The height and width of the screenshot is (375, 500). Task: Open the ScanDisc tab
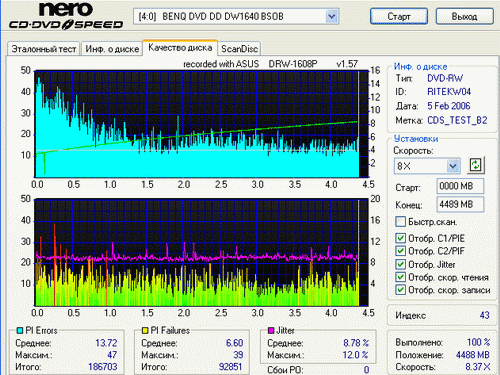pyautogui.click(x=239, y=49)
